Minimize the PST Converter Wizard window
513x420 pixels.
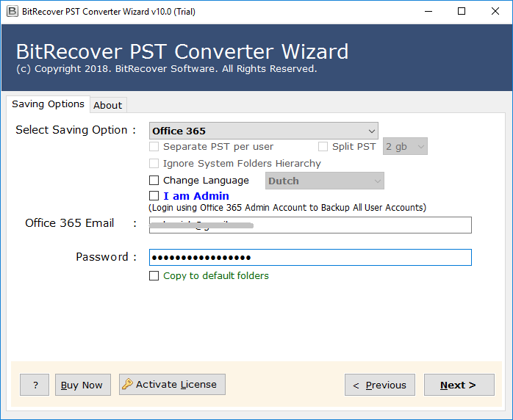pyautogui.click(x=428, y=12)
